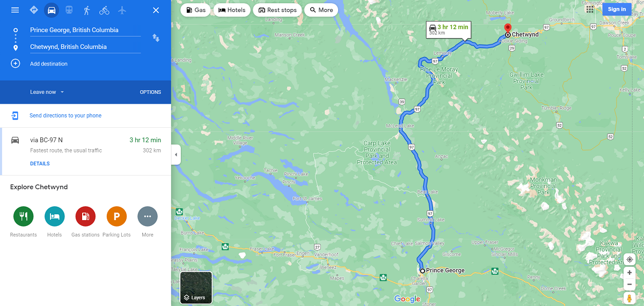644x306 pixels.
Task: Select the transit travel mode icon
Action: [69, 10]
